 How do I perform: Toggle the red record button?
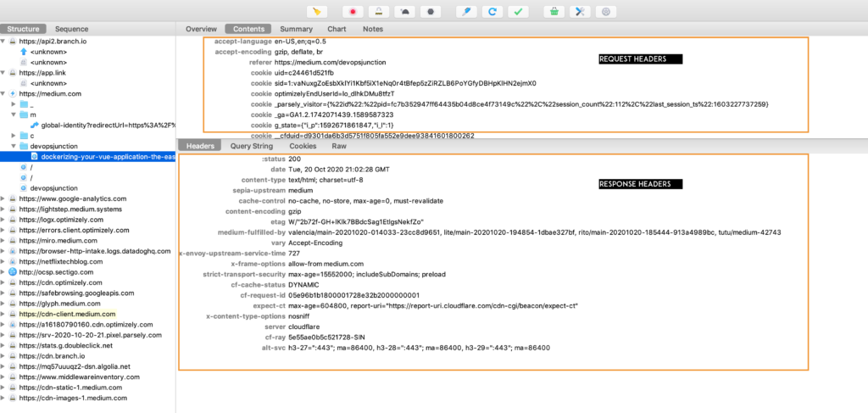coord(353,12)
